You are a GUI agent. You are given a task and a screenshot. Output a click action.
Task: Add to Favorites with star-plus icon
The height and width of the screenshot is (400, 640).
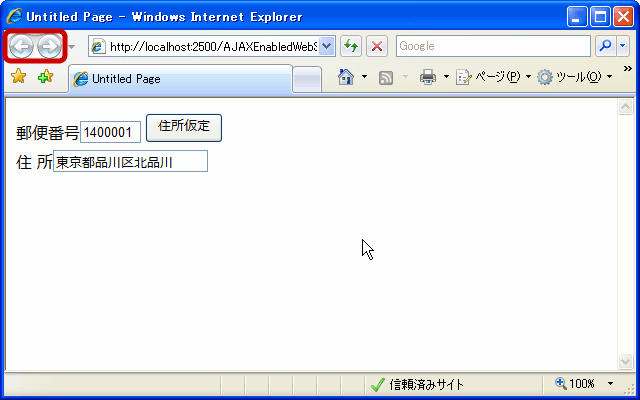[45, 76]
